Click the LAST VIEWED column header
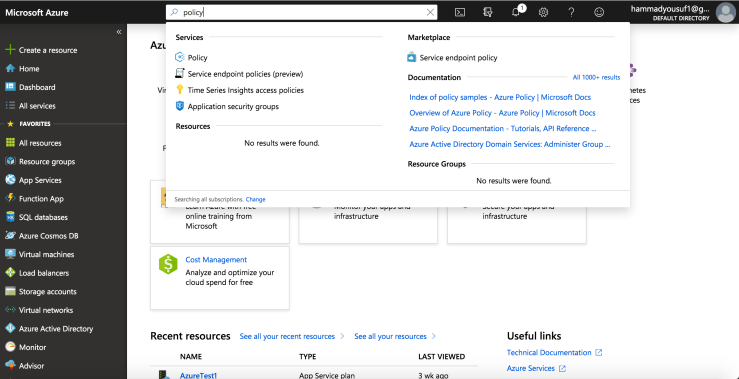 (442, 357)
